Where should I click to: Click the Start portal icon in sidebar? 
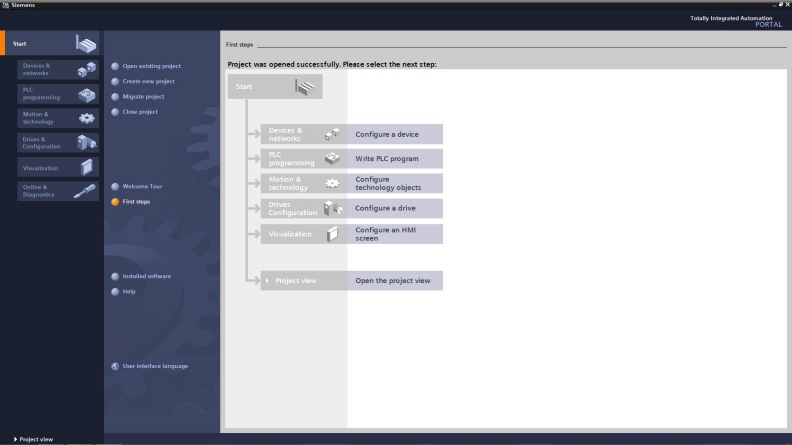[x=87, y=43]
